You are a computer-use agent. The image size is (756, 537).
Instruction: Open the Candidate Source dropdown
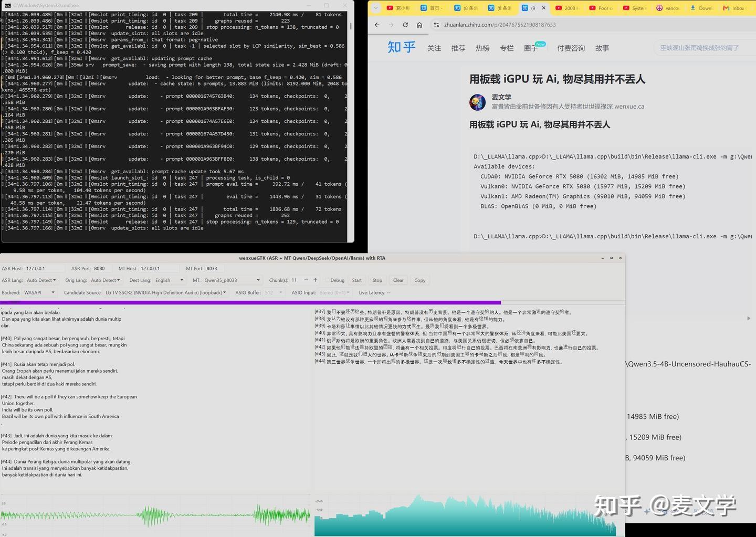point(166,292)
